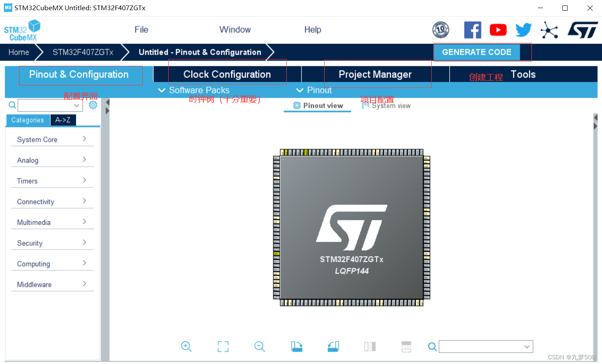The image size is (602, 364).
Task: Open the Help menu
Action: (x=313, y=30)
